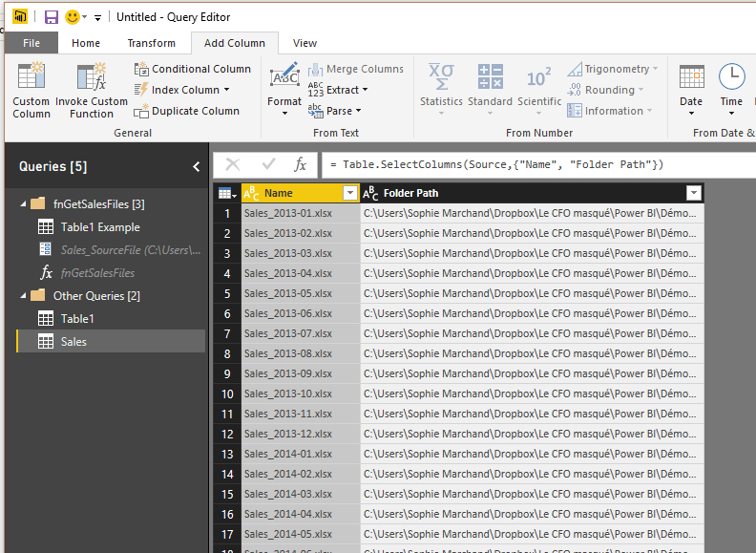Collapse the fnGetSalesFiles query group

point(23,204)
